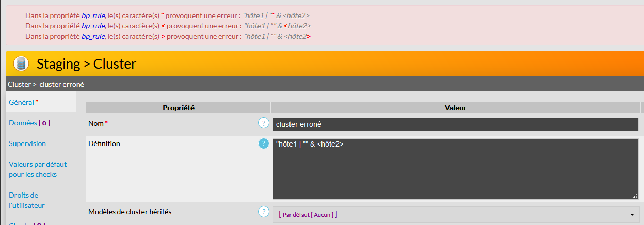
Task: Show help for Modèles de cluster hérités
Action: [x=263, y=212]
